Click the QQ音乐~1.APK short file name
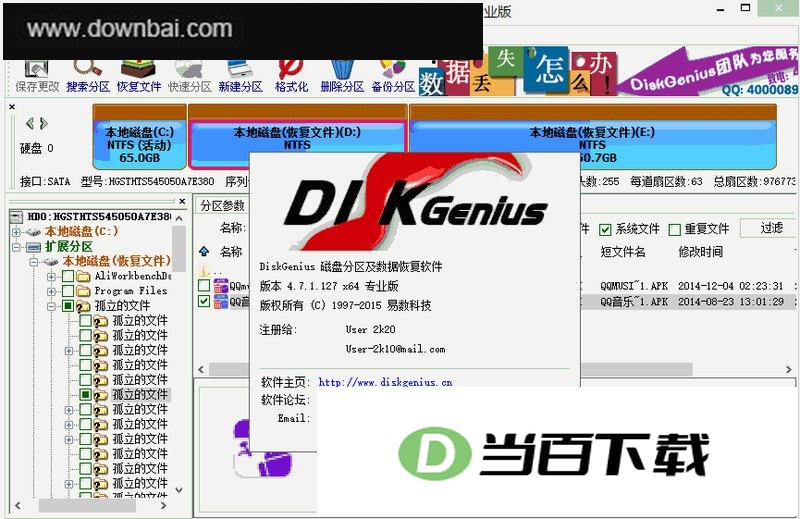The height and width of the screenshot is (519, 800). (x=634, y=302)
